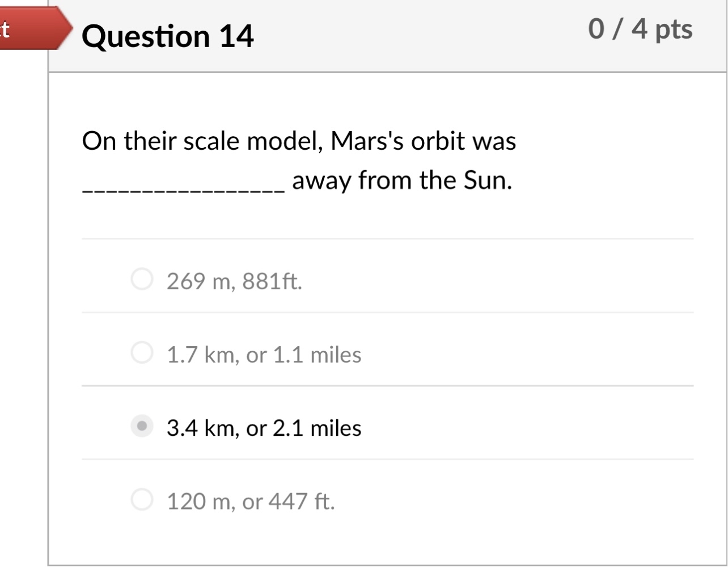Click the answer text '3.4 km, or 2.1 miles'
Image resolution: width=728 pixels, height=585 pixels.
pyautogui.click(x=263, y=428)
